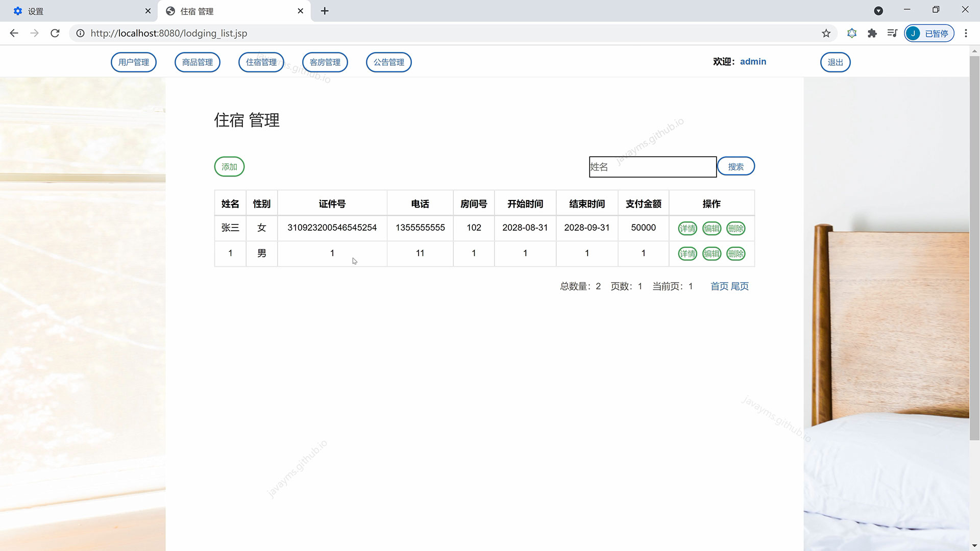Open Chrome three-dot menu
The width and height of the screenshot is (980, 551).
(966, 33)
